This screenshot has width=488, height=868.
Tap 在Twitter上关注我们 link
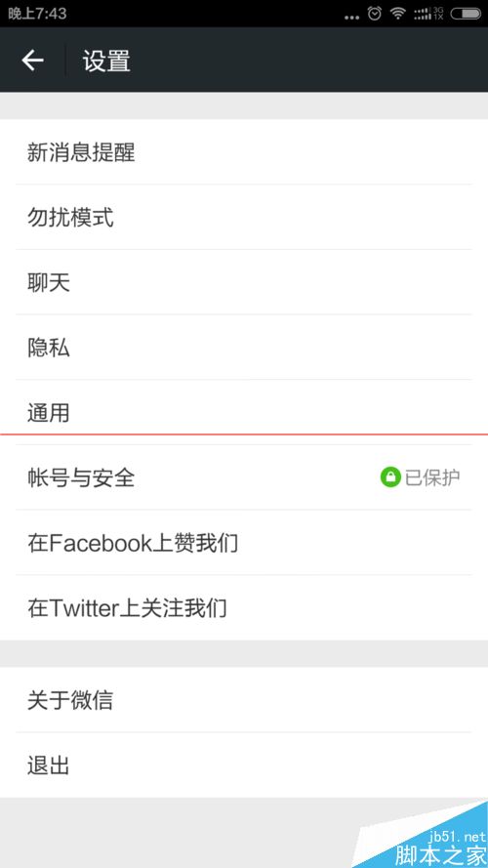(x=244, y=608)
